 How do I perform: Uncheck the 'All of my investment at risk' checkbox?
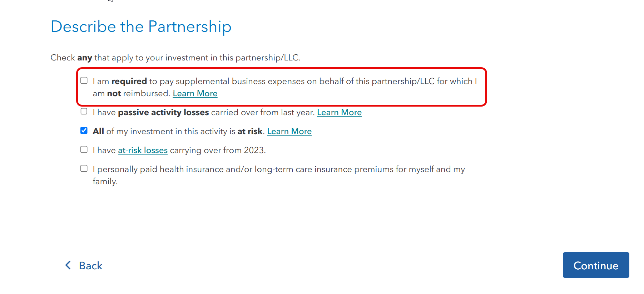(84, 130)
